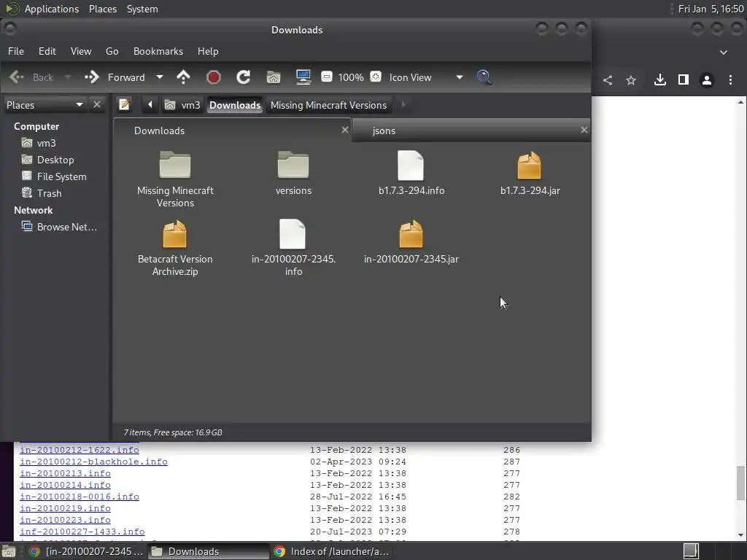Open the file search magnifier
747x560 pixels.
coord(484,77)
